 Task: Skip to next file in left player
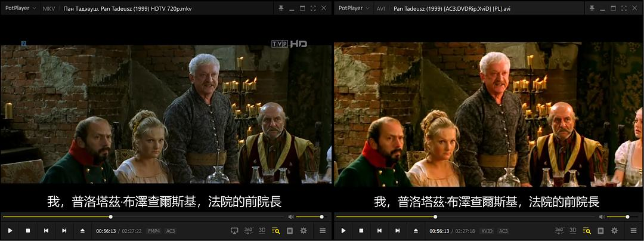point(64,230)
